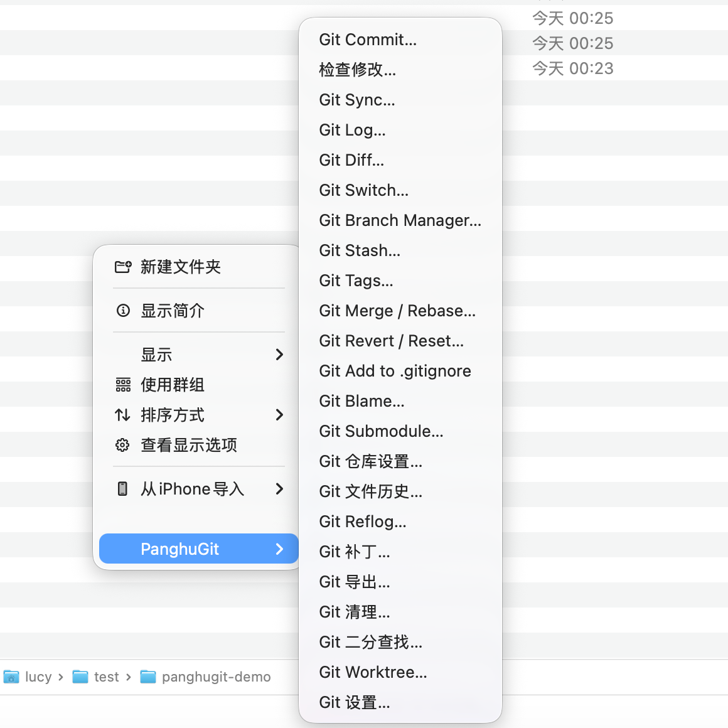Screen dimensions: 728x728
Task: Open Git Blame...
Action: (400, 401)
